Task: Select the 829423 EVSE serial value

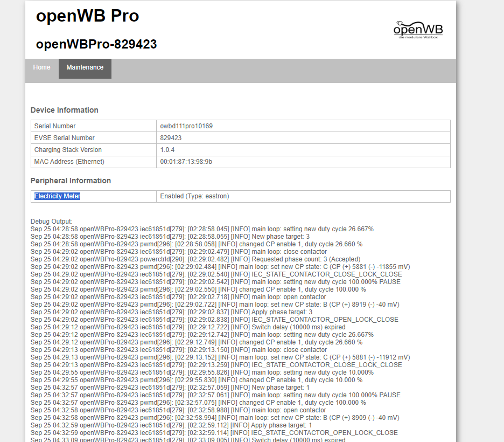Action: [x=171, y=138]
